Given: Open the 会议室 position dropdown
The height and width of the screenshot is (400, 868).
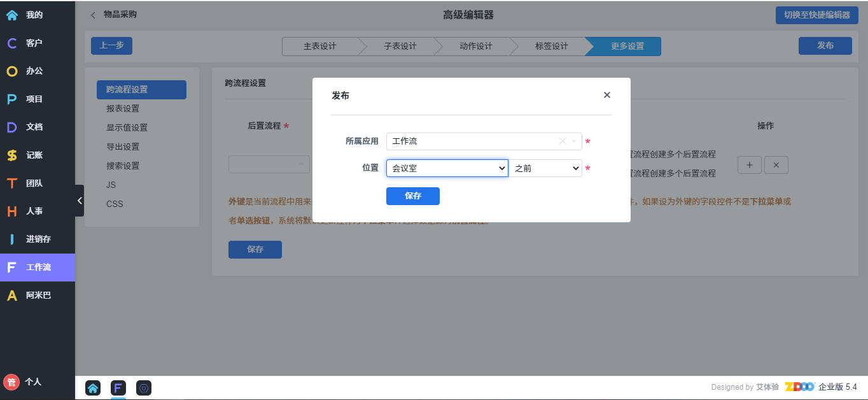Looking at the screenshot, I should (x=447, y=168).
